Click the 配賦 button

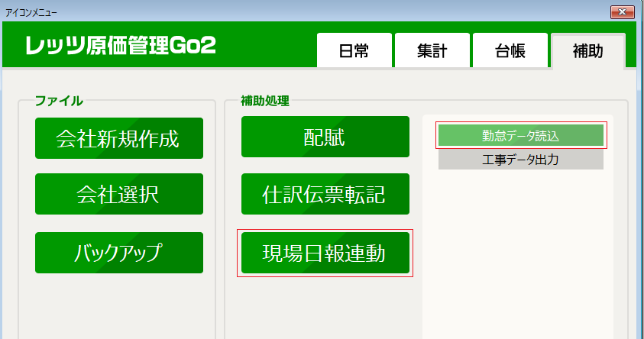[x=325, y=137]
